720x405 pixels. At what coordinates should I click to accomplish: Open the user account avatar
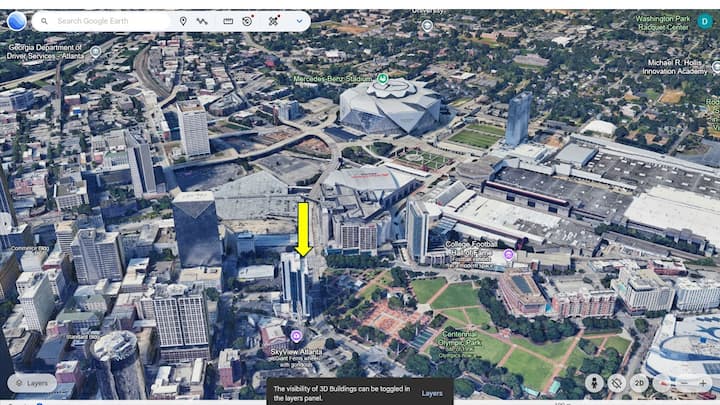click(704, 21)
